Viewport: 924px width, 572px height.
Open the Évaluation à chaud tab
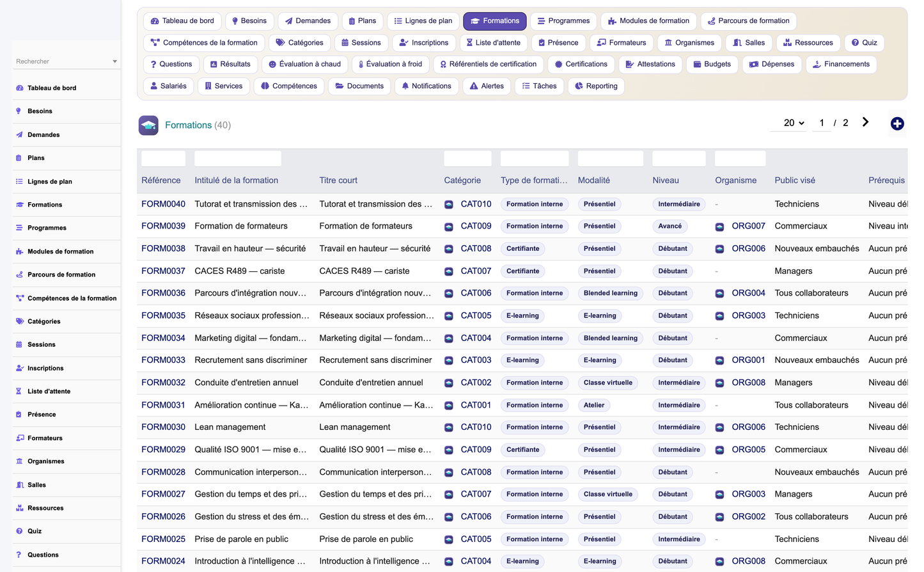304,64
